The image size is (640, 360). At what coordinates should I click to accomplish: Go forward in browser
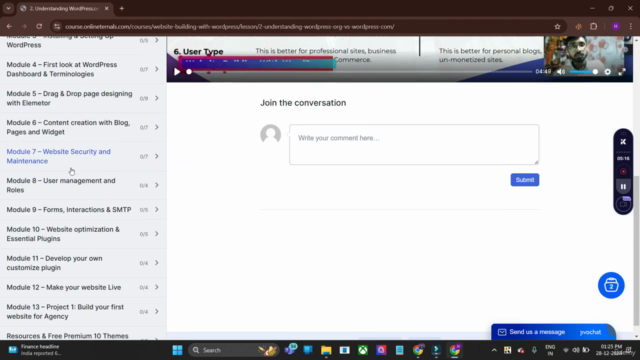24,27
